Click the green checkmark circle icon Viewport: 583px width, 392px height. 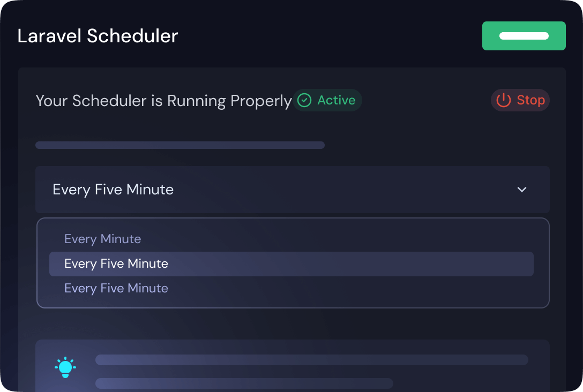pyautogui.click(x=304, y=100)
